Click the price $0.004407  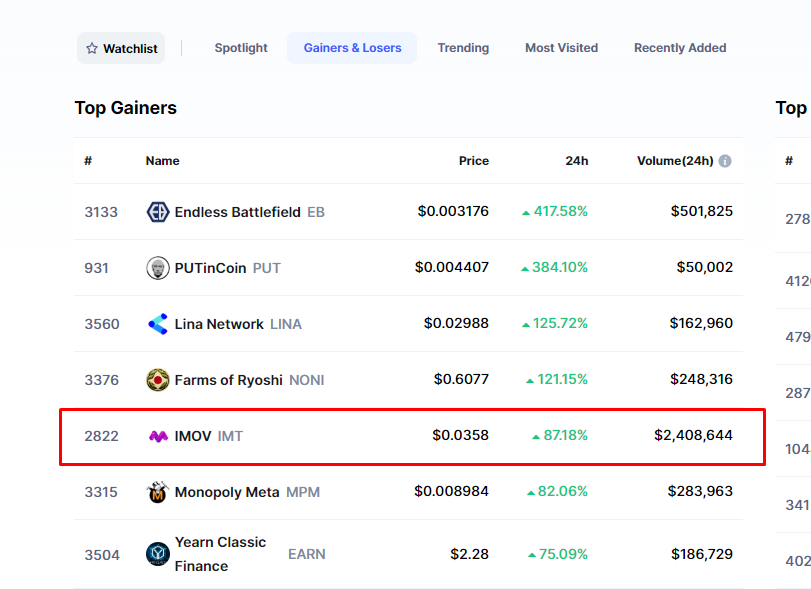452,267
